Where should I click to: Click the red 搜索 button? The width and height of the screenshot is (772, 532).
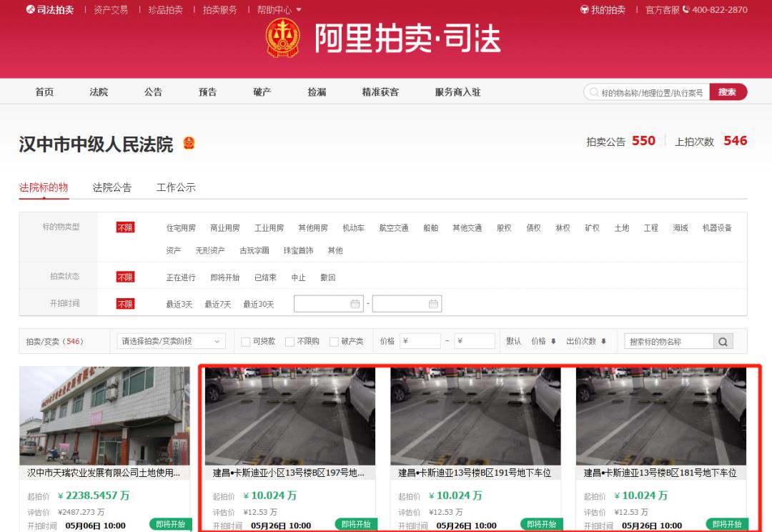(728, 92)
